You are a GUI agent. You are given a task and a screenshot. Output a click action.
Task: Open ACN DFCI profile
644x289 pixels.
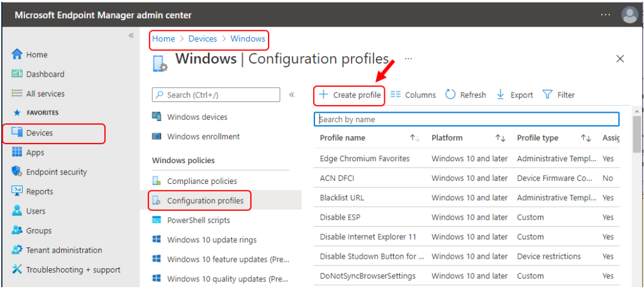coord(337,178)
